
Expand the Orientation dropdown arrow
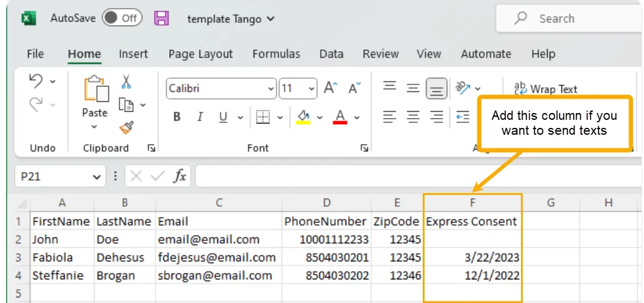pyautogui.click(x=477, y=89)
